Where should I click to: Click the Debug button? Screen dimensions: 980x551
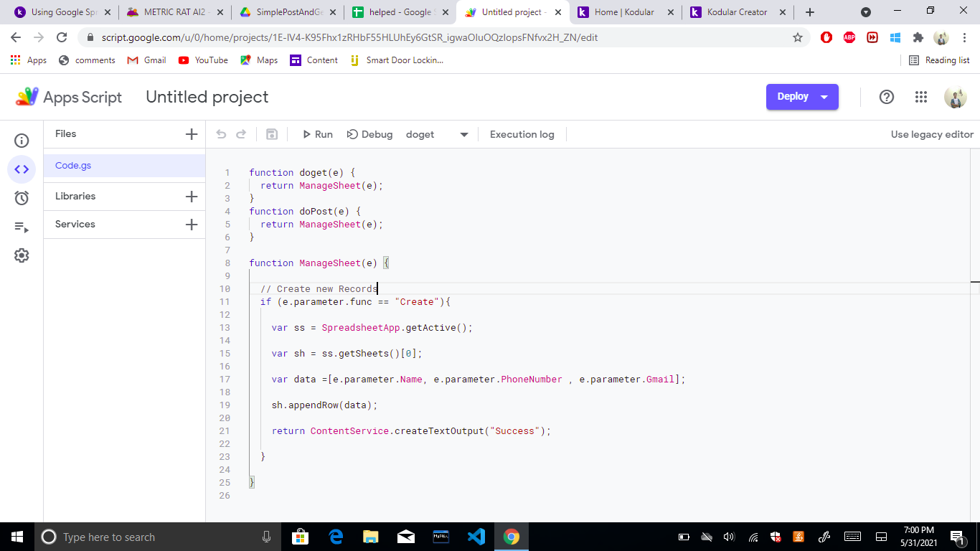369,134
